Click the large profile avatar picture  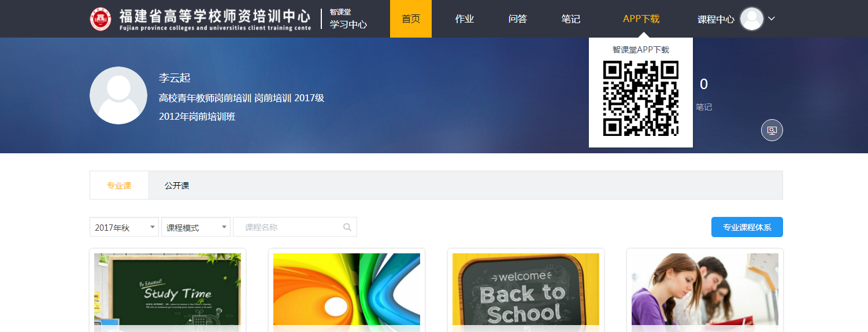(x=118, y=95)
